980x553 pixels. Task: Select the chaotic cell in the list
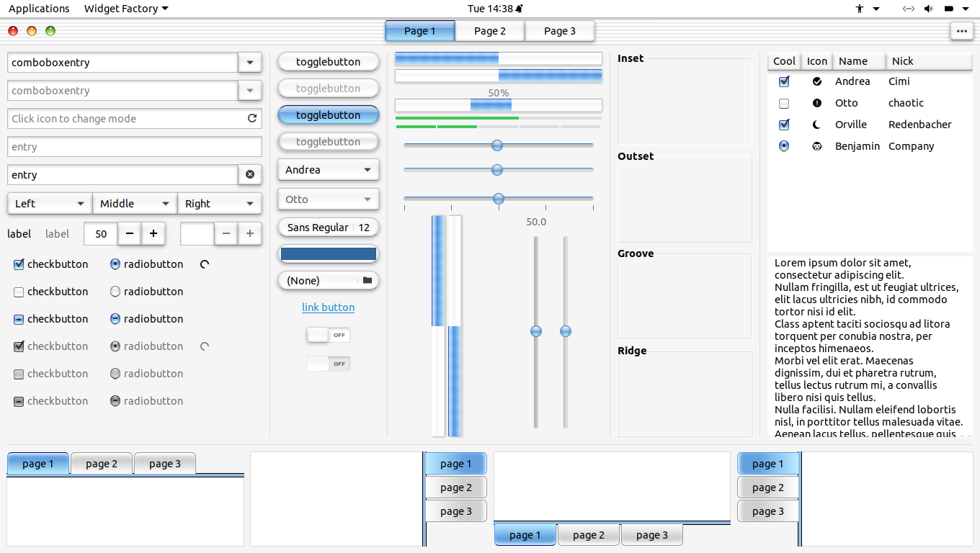click(906, 103)
